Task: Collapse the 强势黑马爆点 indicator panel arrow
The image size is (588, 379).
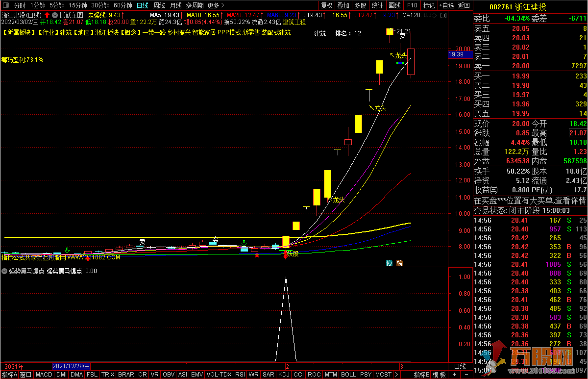Action: 5,271
